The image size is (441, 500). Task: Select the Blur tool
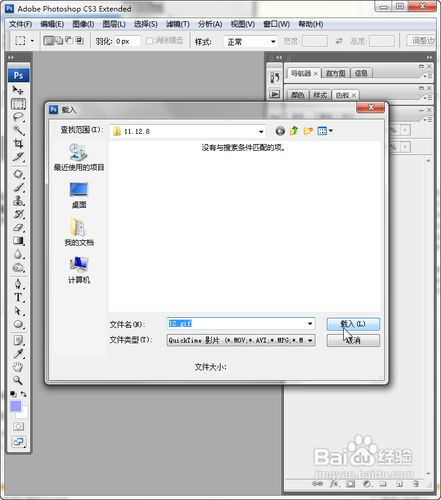point(18,254)
